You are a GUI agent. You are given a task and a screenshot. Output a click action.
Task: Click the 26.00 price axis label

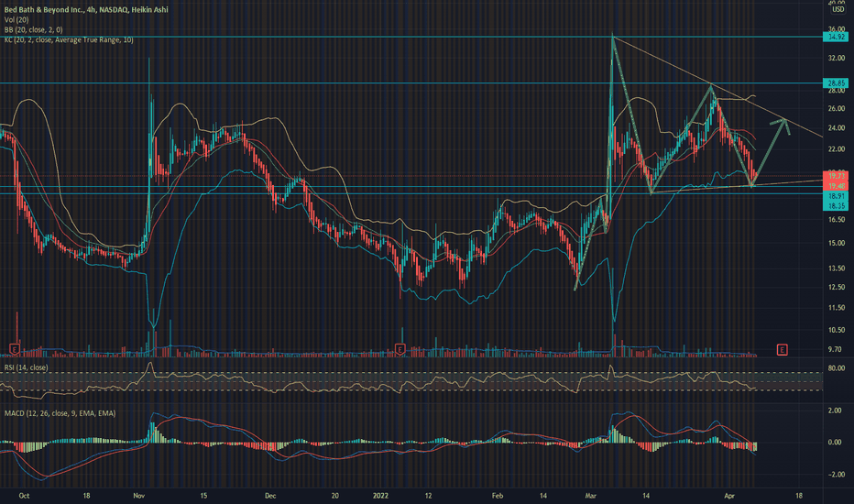[836, 109]
